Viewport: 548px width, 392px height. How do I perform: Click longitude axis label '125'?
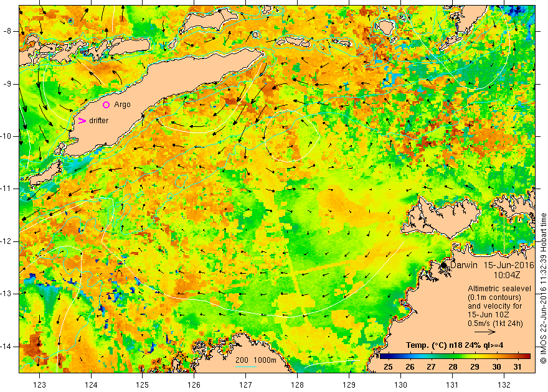142,385
